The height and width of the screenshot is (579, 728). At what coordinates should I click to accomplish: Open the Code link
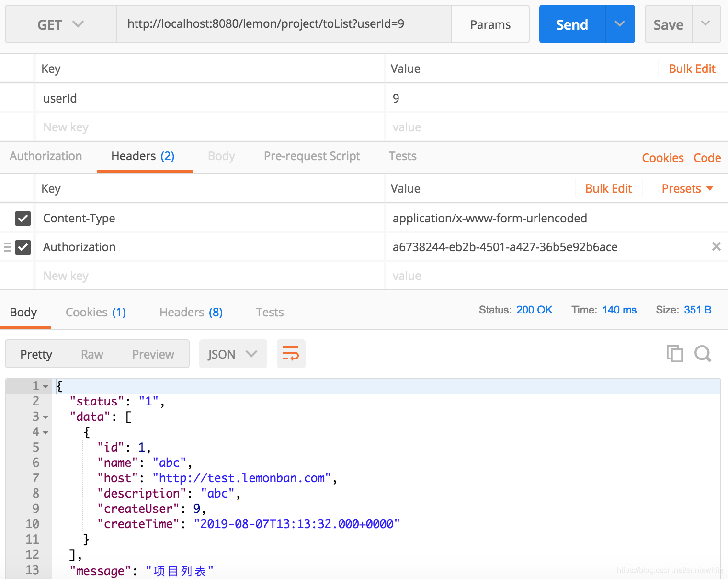click(x=707, y=158)
